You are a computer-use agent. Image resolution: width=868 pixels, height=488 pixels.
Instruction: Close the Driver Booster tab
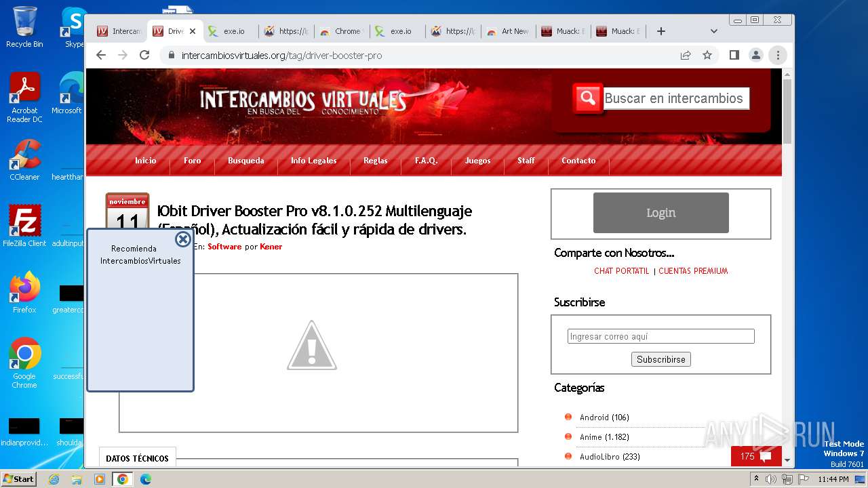(x=193, y=31)
